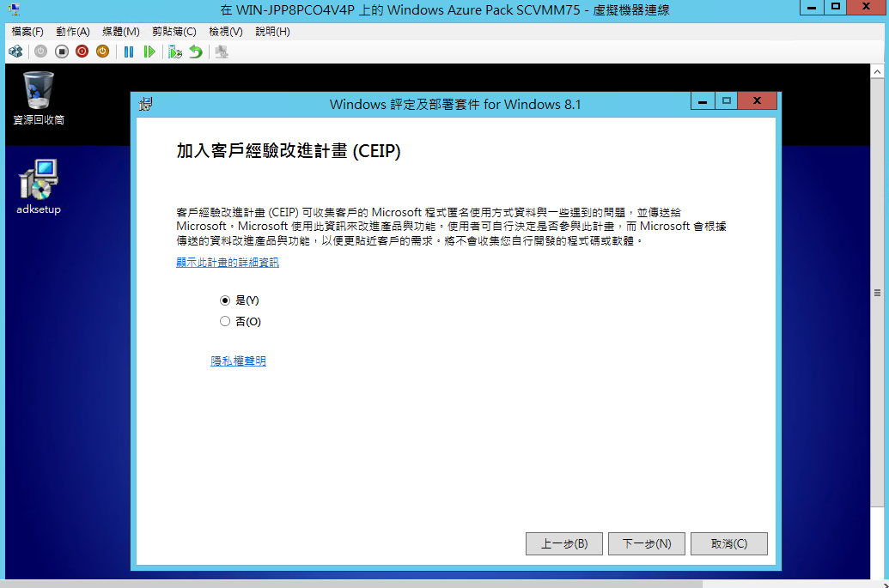Select the adksetup desktop icon
The image size is (889, 588).
click(x=39, y=187)
